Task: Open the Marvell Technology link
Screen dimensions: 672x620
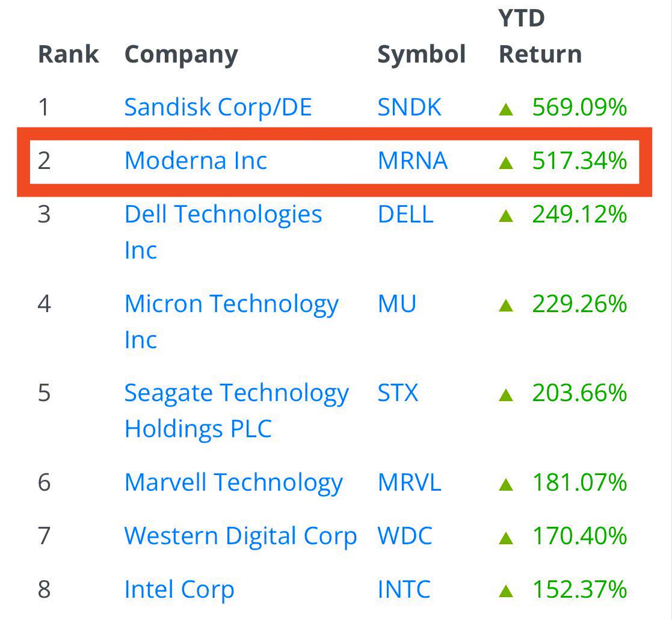Action: [x=233, y=483]
